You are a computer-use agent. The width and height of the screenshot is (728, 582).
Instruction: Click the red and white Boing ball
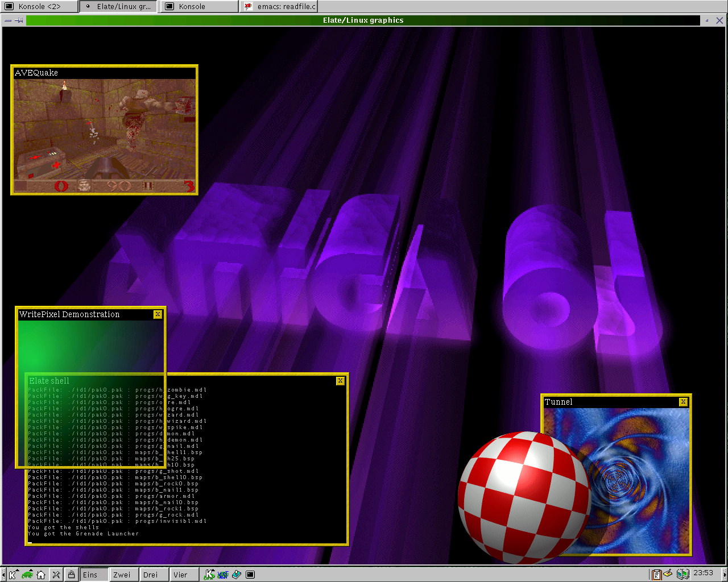click(x=524, y=497)
